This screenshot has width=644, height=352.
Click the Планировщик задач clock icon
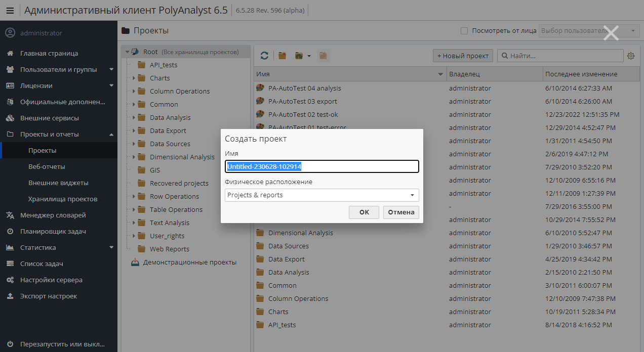(10, 231)
